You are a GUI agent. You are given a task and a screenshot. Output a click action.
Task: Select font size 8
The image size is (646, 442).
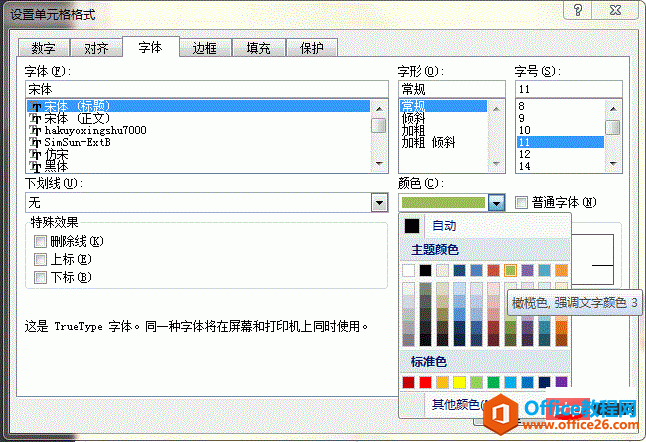560,106
